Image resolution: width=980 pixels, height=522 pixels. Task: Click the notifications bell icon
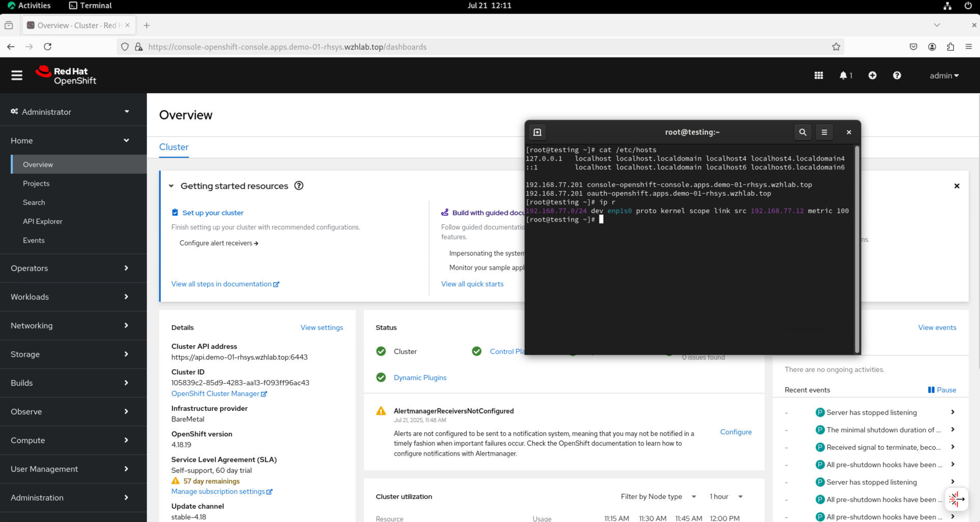[843, 75]
